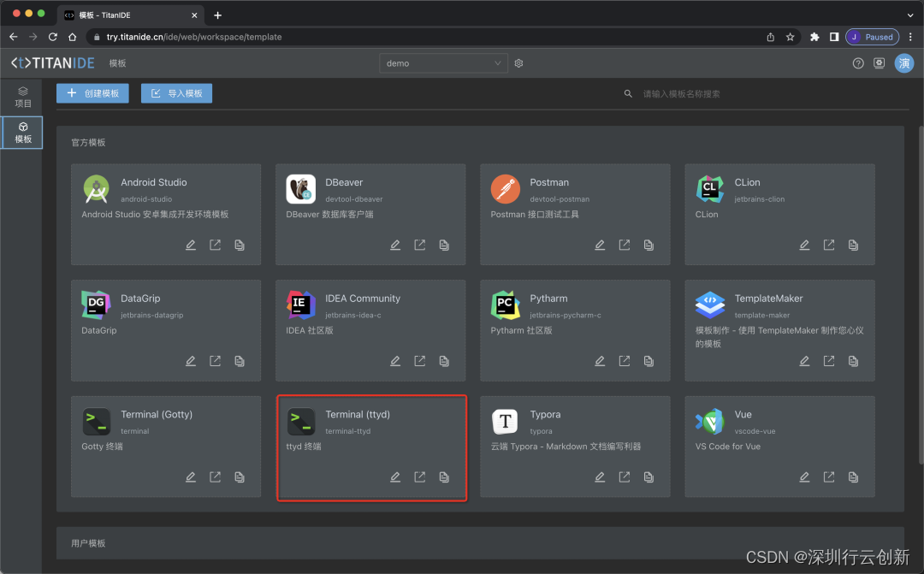Screen dimensions: 924x574
Task: Open the Vue template card
Action: [x=779, y=447]
